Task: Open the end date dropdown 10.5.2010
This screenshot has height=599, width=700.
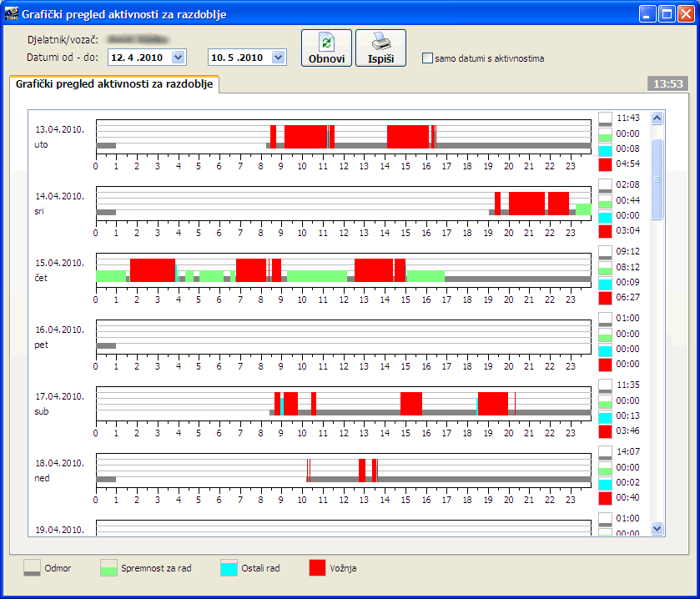Action: [x=279, y=58]
